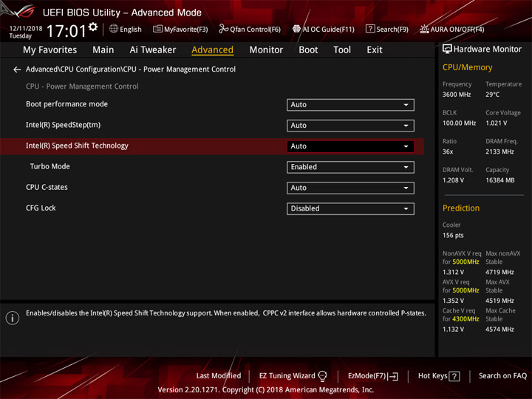Select Boot performance mode label
This screenshot has width=532, height=399.
tap(66, 104)
